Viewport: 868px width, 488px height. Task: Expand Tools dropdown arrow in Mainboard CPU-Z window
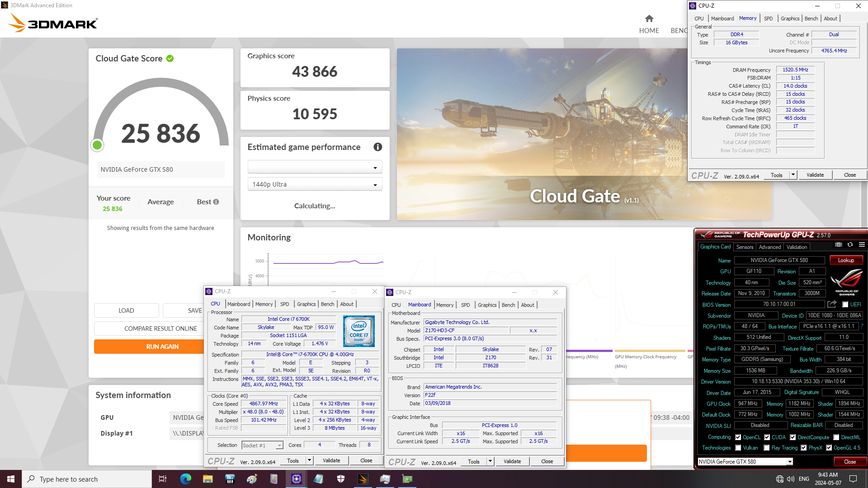(x=490, y=461)
